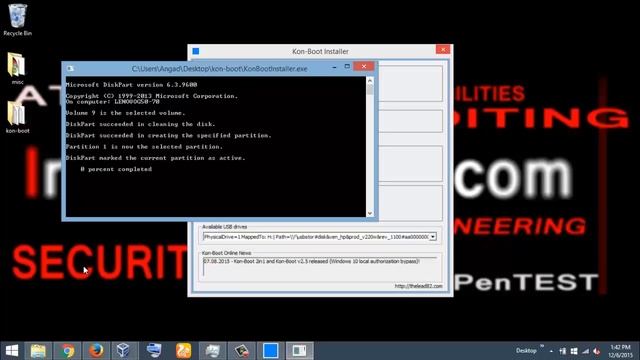Open the Available USB drives dropdown arrow
The height and width of the screenshot is (360, 640).
coord(433,237)
